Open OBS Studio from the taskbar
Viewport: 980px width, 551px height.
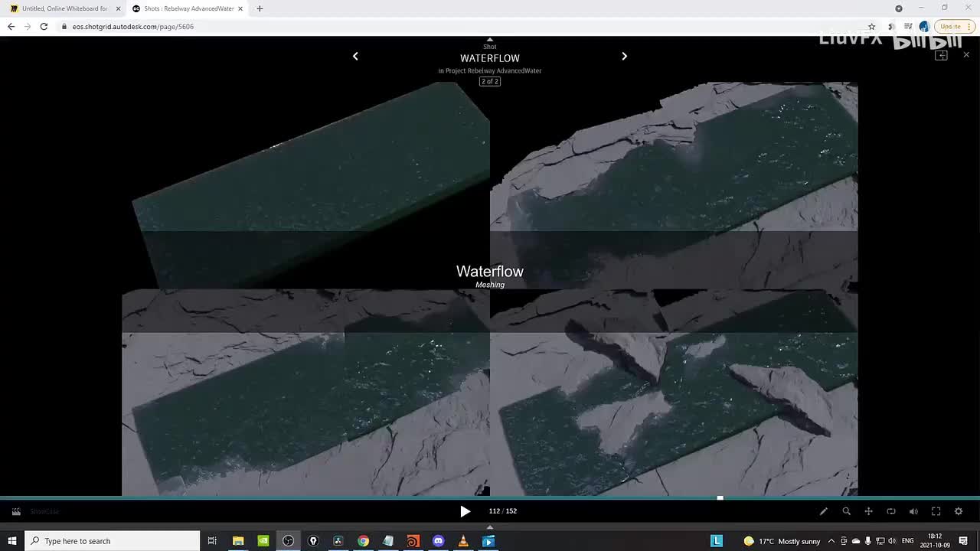coord(288,541)
